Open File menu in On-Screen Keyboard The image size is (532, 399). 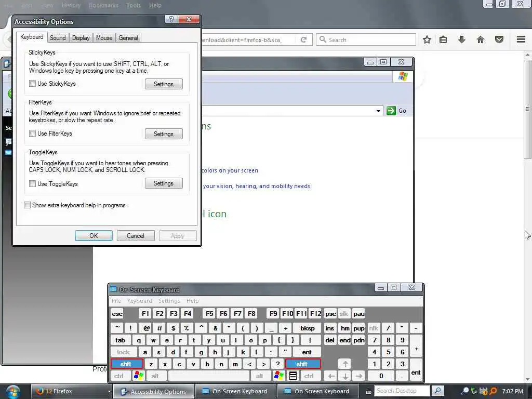(x=116, y=301)
